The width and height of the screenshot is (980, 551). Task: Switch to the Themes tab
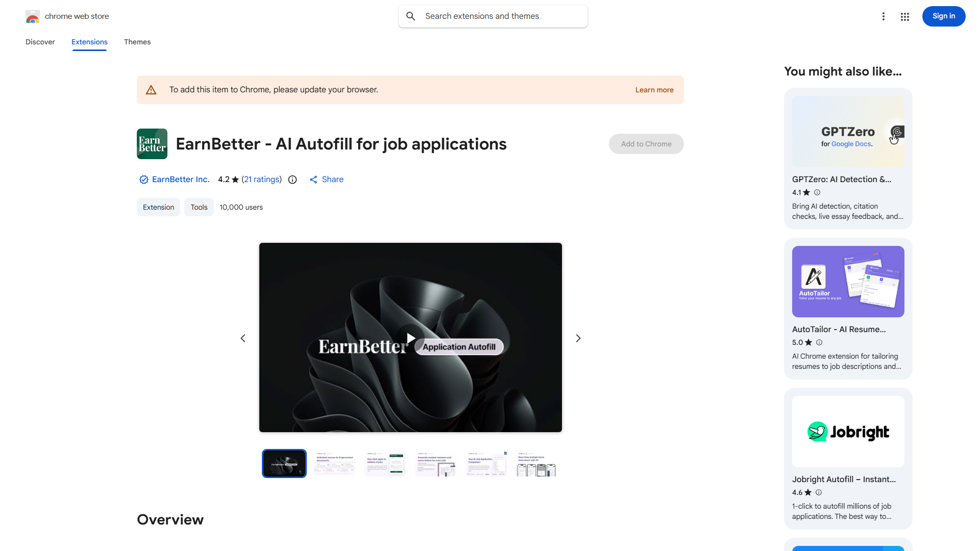click(137, 42)
